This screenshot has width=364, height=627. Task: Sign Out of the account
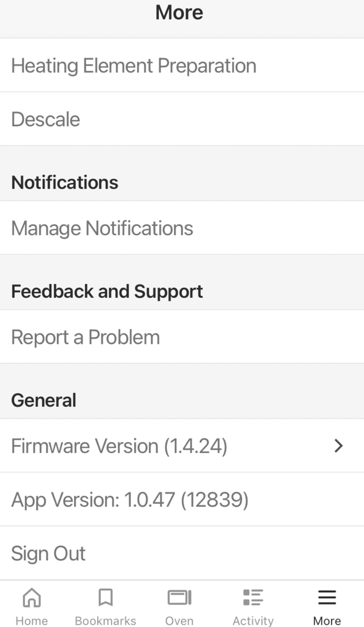182,553
